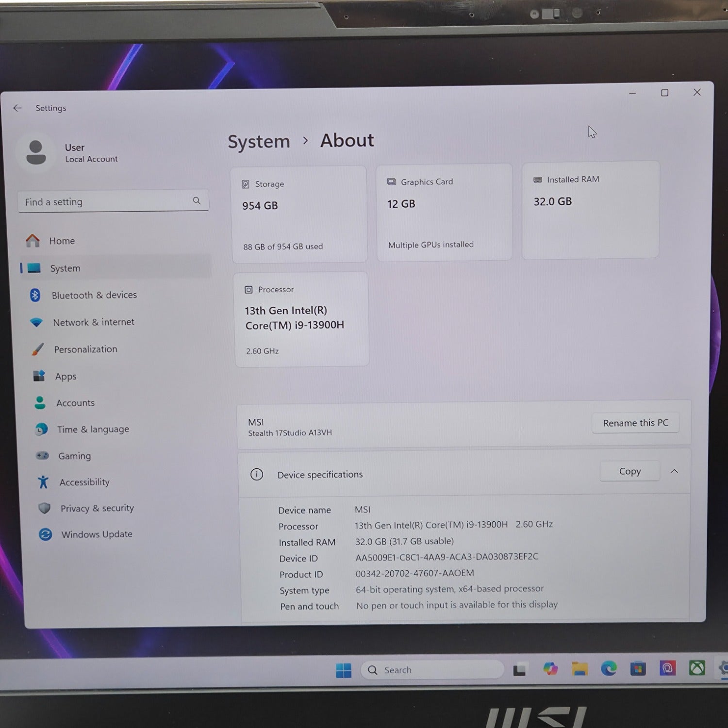The image size is (728, 728).
Task: Open the Windows Start menu
Action: [x=344, y=670]
